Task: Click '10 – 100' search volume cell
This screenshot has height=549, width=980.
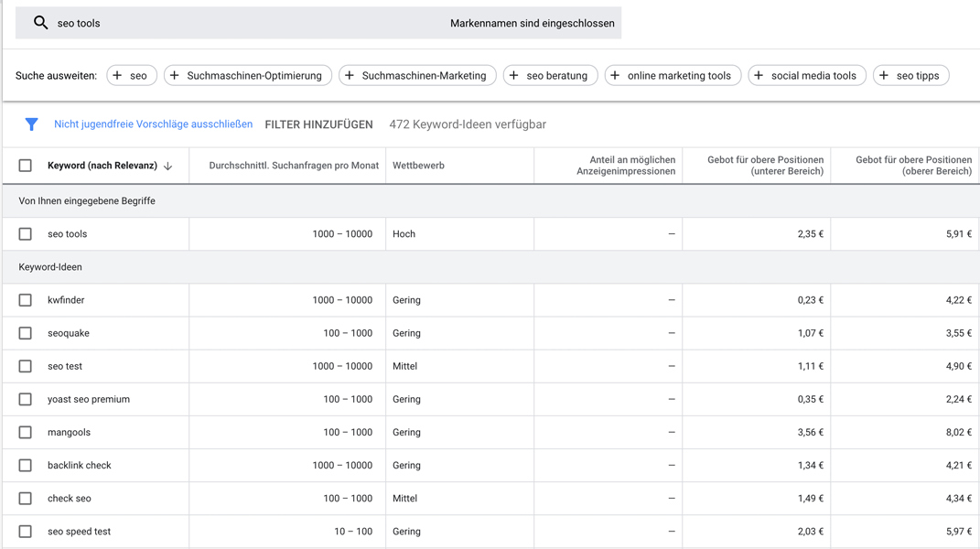Action: tap(353, 532)
